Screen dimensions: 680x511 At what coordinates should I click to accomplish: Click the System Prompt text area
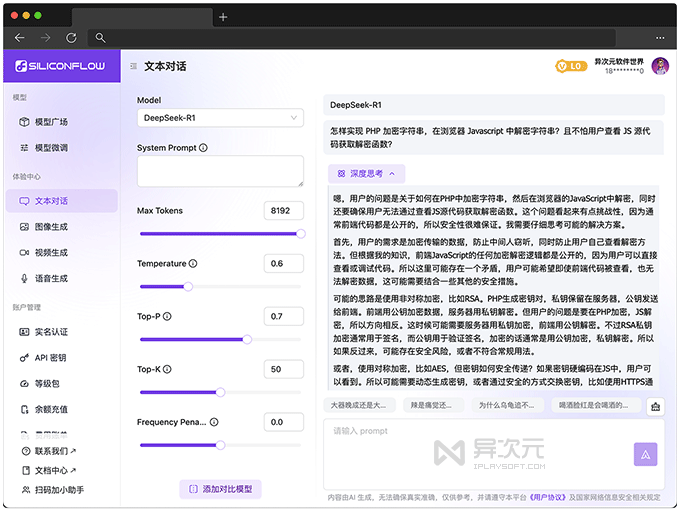(x=220, y=171)
